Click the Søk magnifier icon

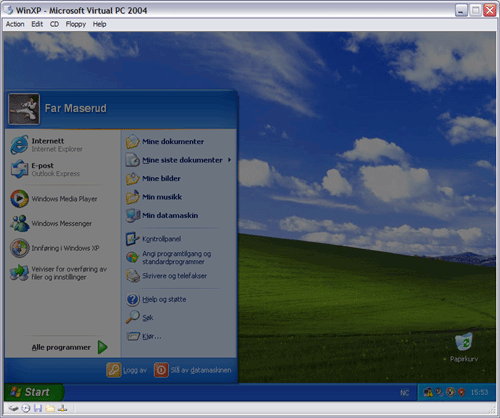133,317
